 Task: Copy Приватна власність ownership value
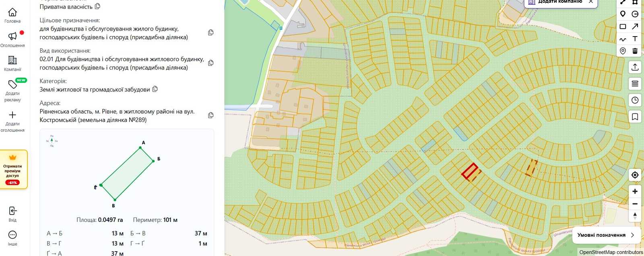click(97, 6)
